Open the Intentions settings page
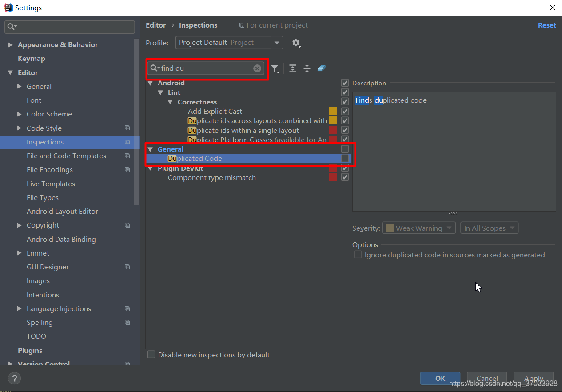 point(43,295)
